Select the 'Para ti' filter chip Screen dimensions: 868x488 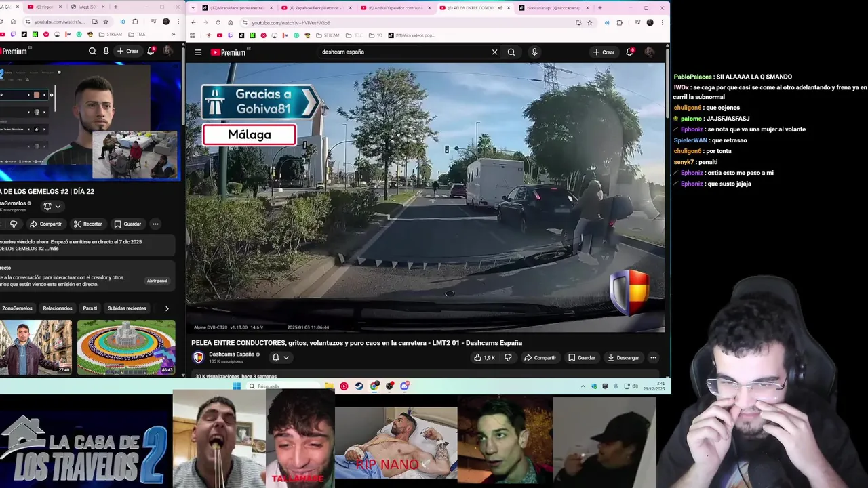90,308
